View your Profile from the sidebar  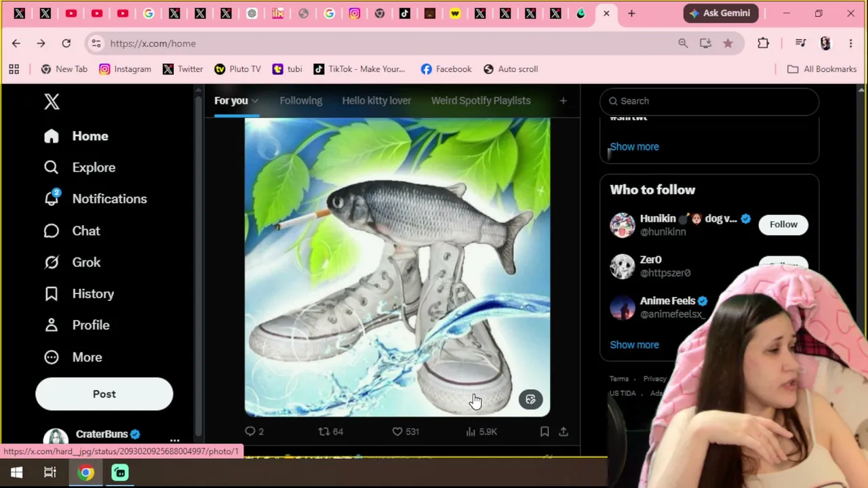(77, 325)
